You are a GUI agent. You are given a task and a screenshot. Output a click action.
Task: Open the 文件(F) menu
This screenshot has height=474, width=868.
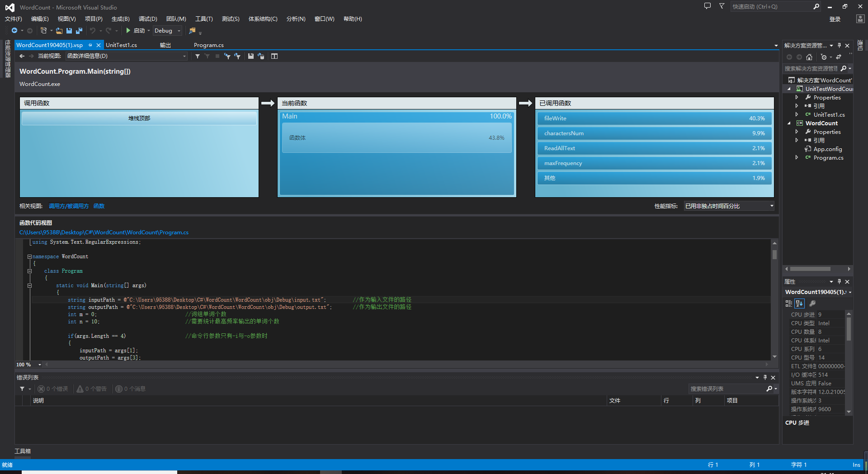click(x=14, y=19)
